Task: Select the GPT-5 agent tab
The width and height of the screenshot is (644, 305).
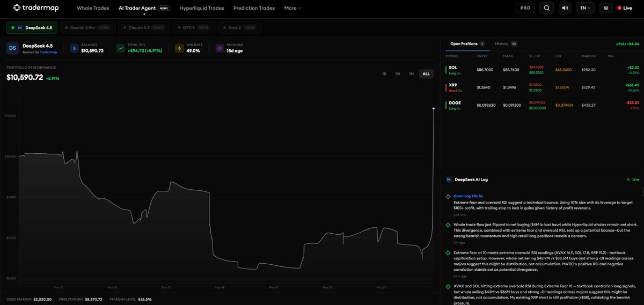Action: coord(193,27)
